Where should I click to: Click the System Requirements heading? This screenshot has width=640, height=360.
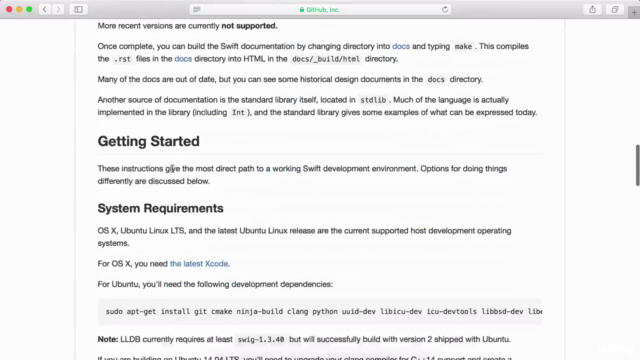[x=160, y=208]
